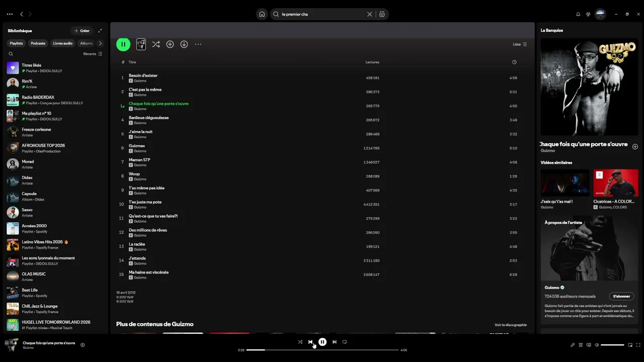Open Radio BADERDAX in library
Viewport: 644px width, 362px height.
[x=55, y=100]
